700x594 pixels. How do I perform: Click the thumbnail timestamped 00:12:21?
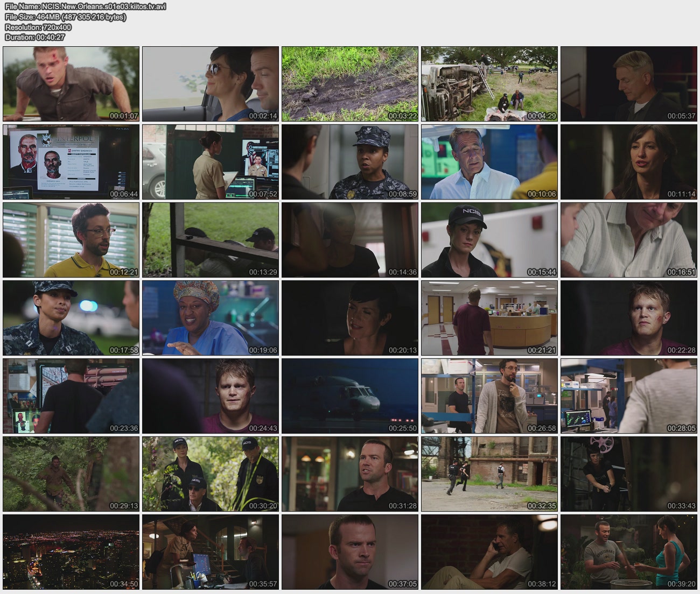point(71,240)
